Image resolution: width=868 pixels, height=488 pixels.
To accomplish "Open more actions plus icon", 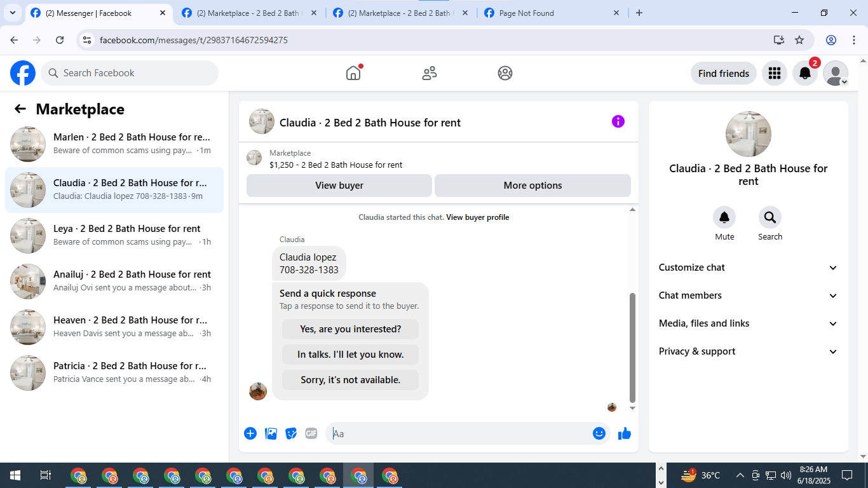I will (250, 433).
